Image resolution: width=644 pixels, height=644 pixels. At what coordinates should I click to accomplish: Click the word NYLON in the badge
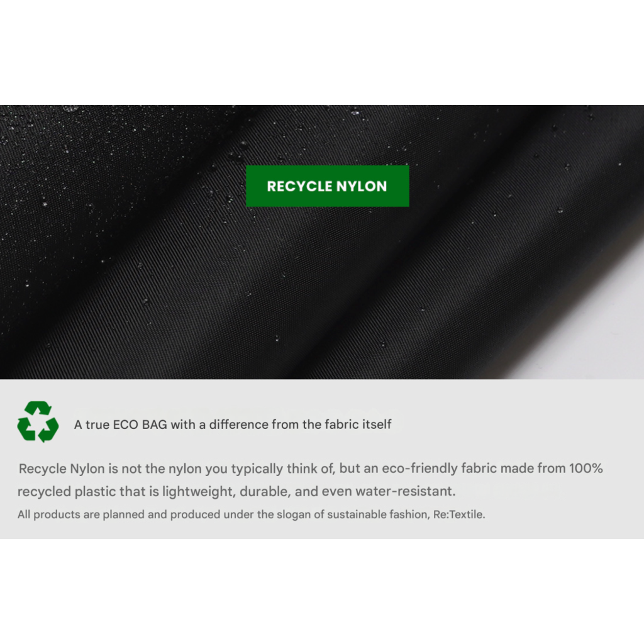(x=362, y=186)
